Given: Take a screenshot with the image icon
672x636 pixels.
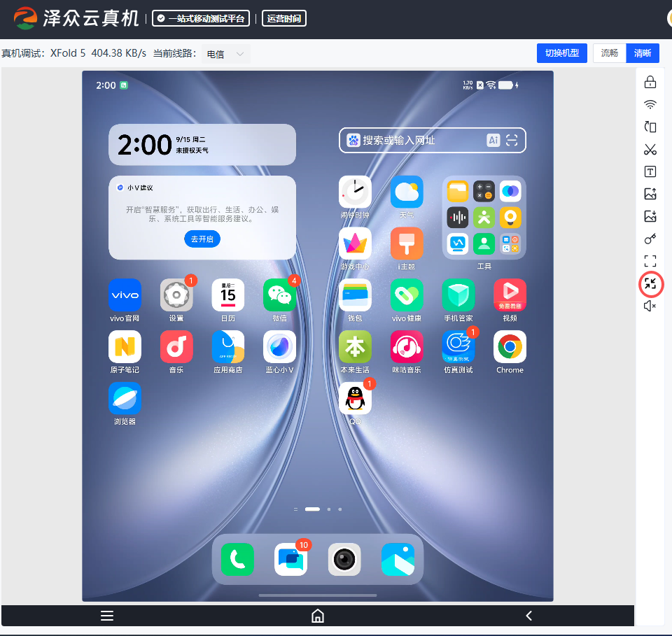Looking at the screenshot, I should pos(650,194).
